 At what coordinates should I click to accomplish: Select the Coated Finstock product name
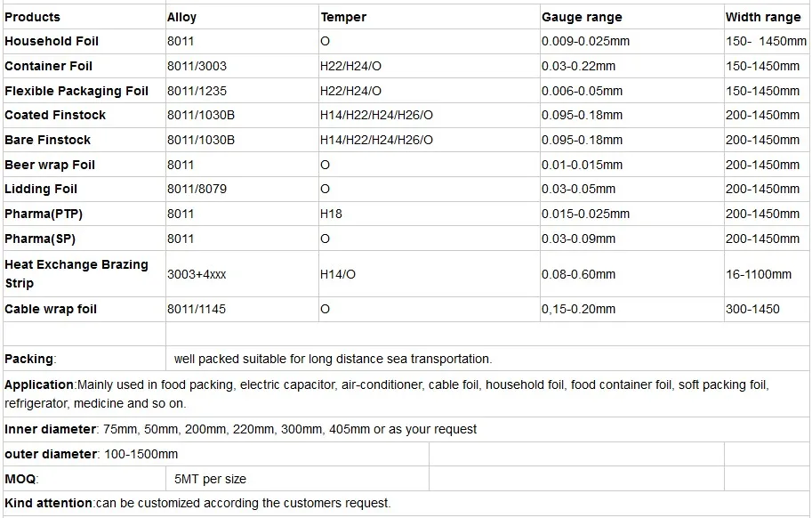click(55, 115)
